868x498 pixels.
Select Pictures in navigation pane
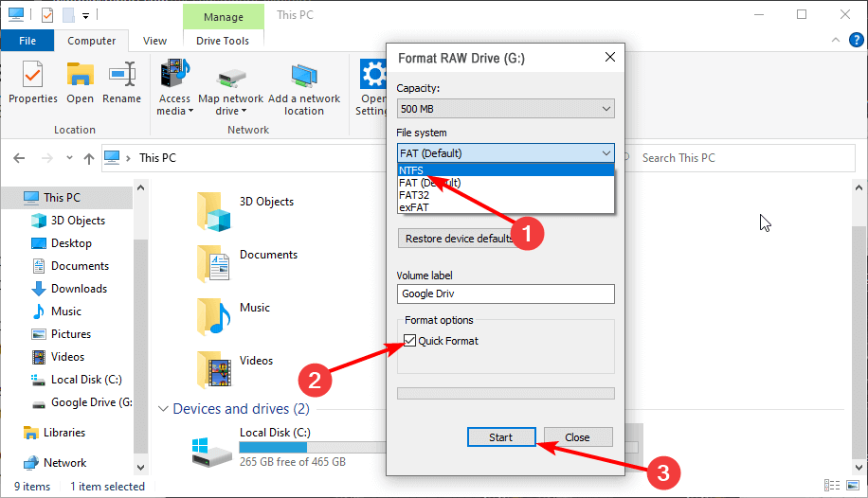pos(71,333)
